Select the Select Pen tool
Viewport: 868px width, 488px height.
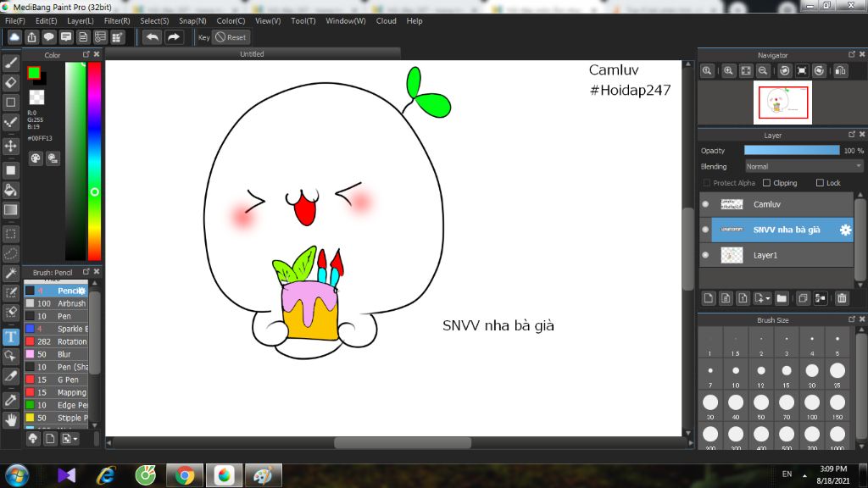point(10,292)
